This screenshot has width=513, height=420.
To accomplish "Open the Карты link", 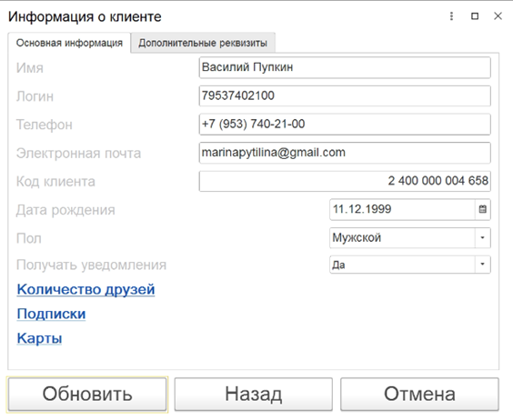I will [39, 338].
